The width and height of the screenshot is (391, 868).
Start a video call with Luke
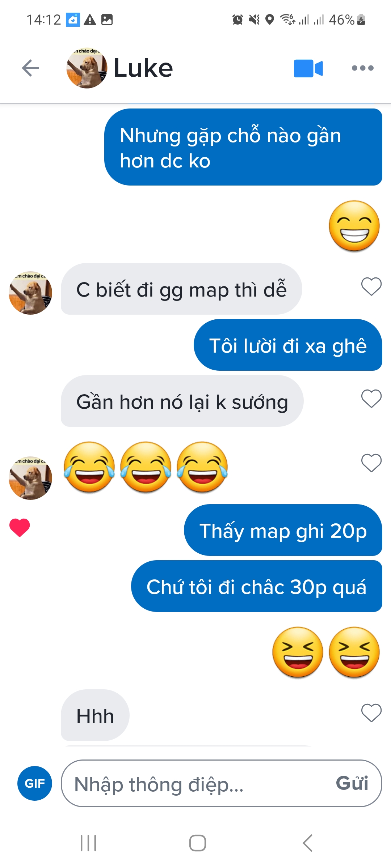(308, 68)
